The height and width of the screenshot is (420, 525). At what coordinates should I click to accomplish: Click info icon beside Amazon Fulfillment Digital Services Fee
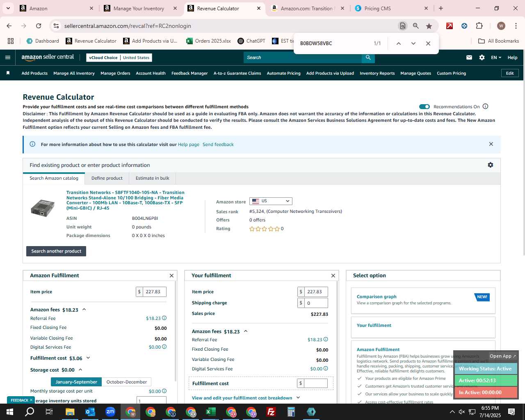pos(164,347)
